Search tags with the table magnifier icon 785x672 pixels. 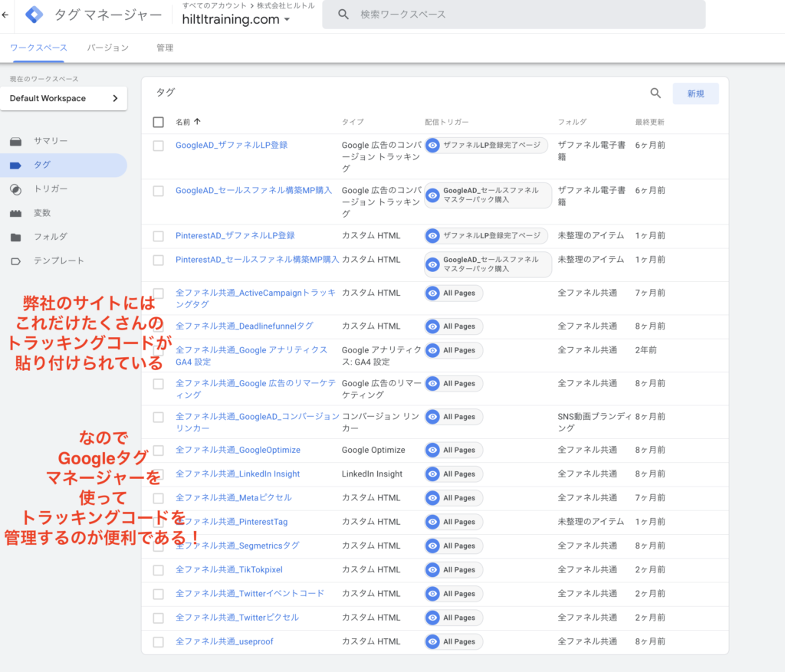[x=655, y=93]
